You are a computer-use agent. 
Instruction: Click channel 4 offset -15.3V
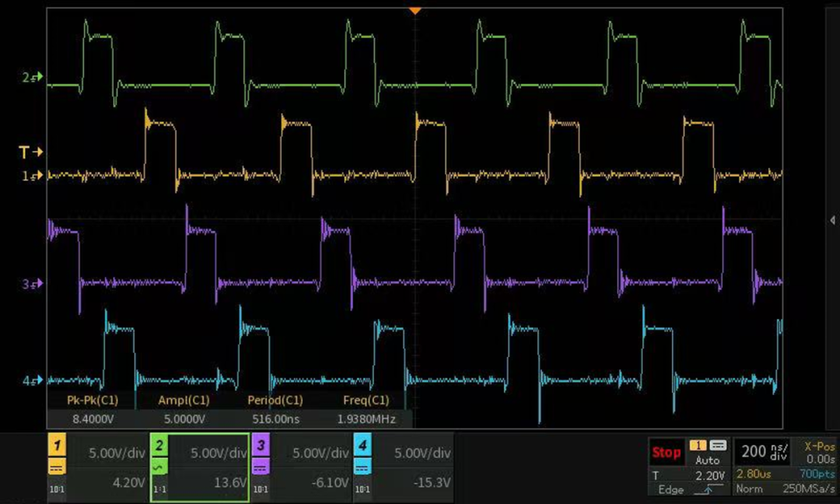pyautogui.click(x=432, y=482)
